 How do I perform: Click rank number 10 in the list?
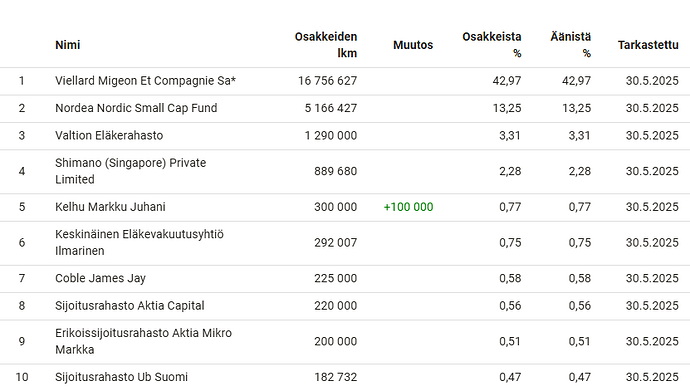(x=22, y=377)
